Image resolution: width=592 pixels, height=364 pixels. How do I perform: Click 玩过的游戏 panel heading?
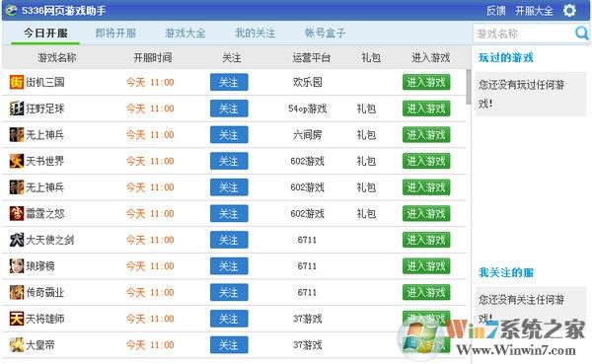(x=506, y=57)
